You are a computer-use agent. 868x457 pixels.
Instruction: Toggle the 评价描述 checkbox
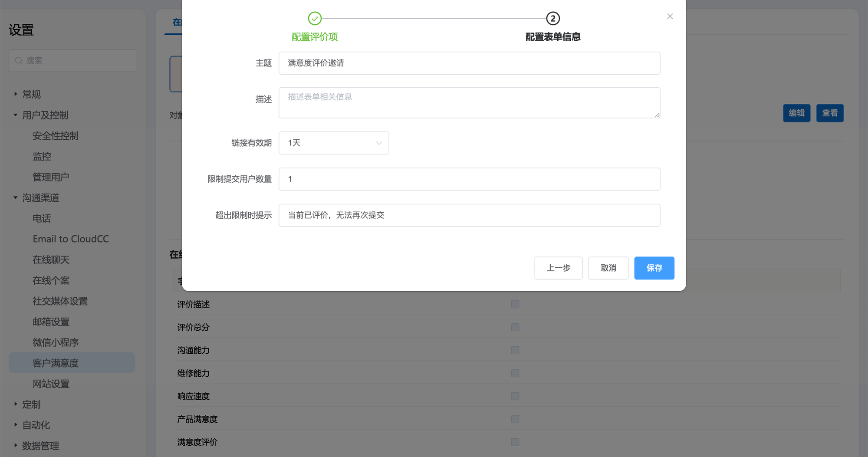click(x=515, y=304)
